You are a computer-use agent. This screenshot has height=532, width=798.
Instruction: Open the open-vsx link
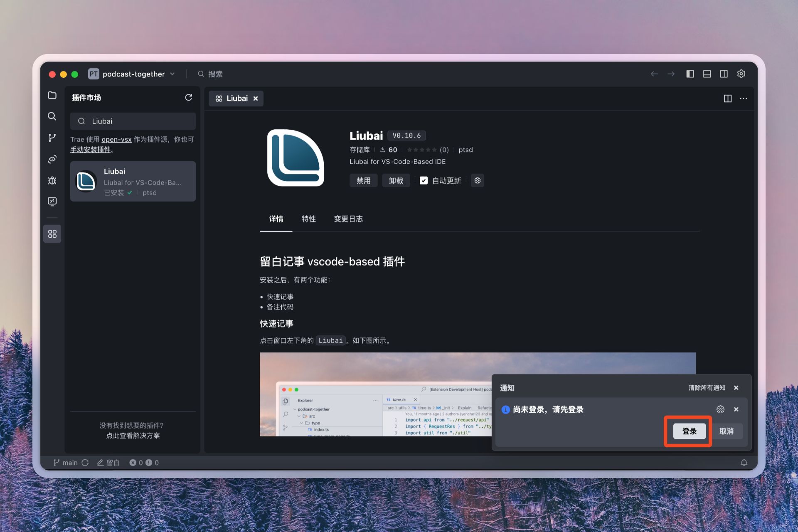116,139
